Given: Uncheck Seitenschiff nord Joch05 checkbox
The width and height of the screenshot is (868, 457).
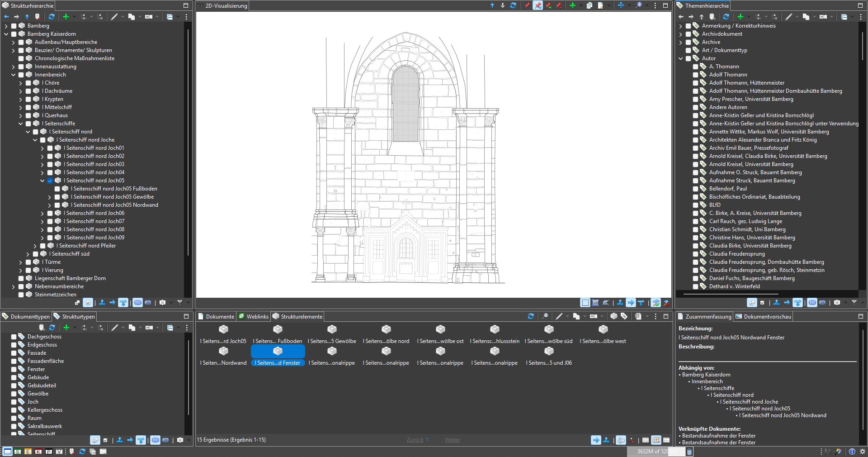Looking at the screenshot, I should click(x=50, y=181).
